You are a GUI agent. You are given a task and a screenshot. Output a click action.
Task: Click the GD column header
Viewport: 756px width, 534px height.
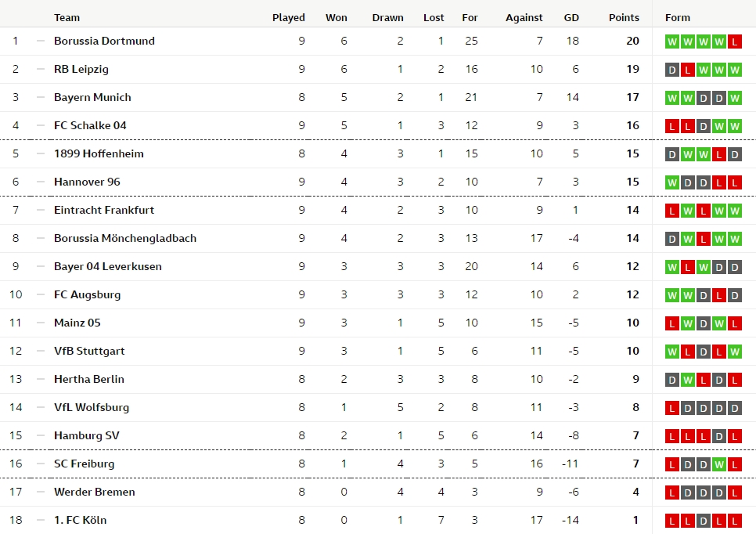(571, 17)
